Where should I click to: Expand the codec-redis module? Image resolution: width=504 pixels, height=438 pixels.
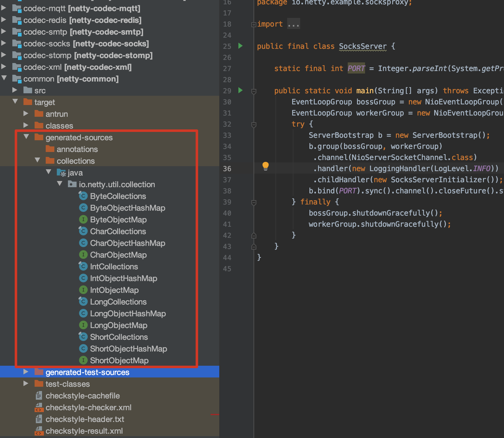click(4, 19)
